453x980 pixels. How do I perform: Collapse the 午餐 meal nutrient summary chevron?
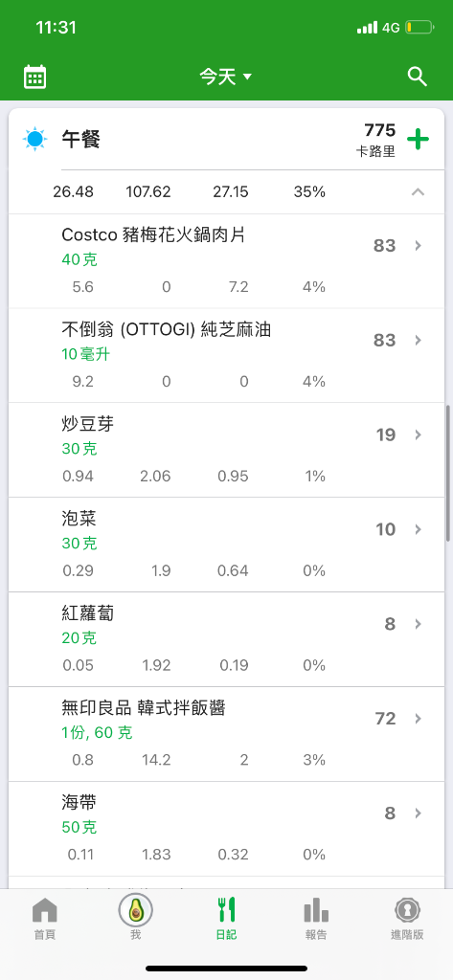click(418, 191)
